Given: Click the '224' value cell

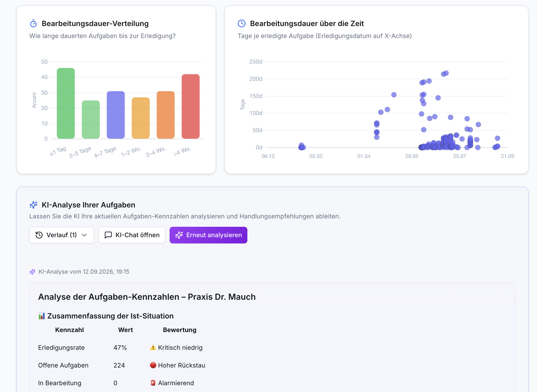Looking at the screenshot, I should [119, 365].
